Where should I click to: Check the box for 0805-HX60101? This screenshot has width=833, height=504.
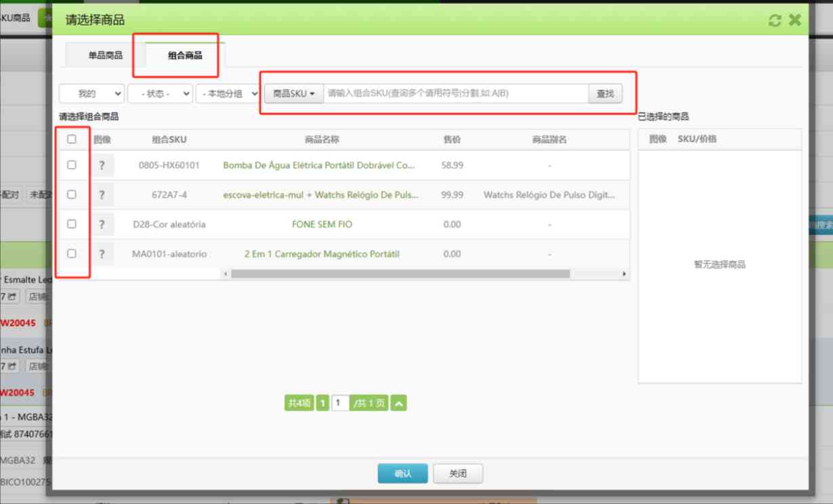pyautogui.click(x=72, y=165)
